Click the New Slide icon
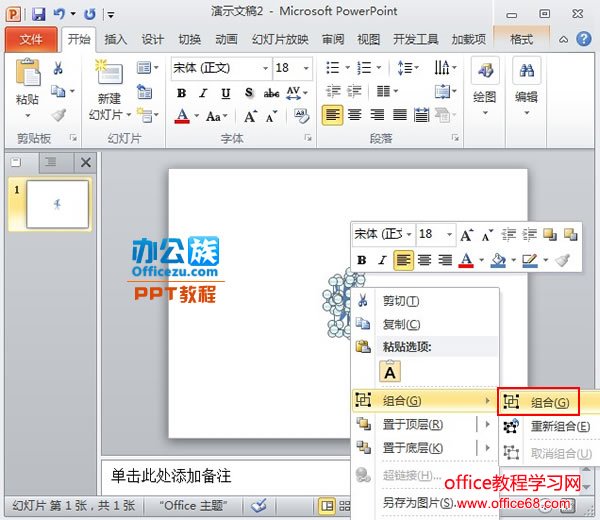Viewport: 600px width, 520px height. click(x=109, y=72)
